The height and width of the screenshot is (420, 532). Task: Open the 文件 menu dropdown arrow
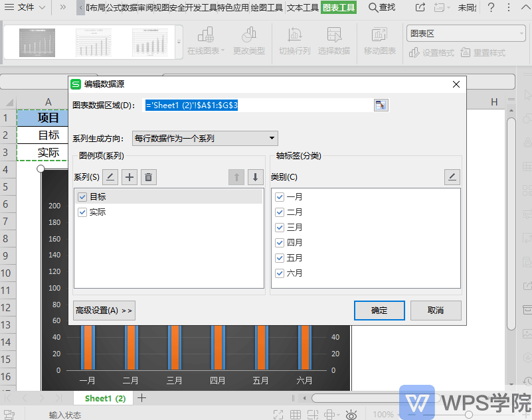pos(42,7)
